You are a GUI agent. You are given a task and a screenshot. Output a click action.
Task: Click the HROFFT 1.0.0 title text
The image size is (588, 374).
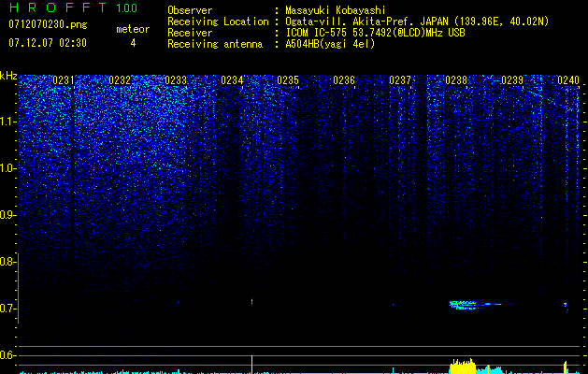73,7
